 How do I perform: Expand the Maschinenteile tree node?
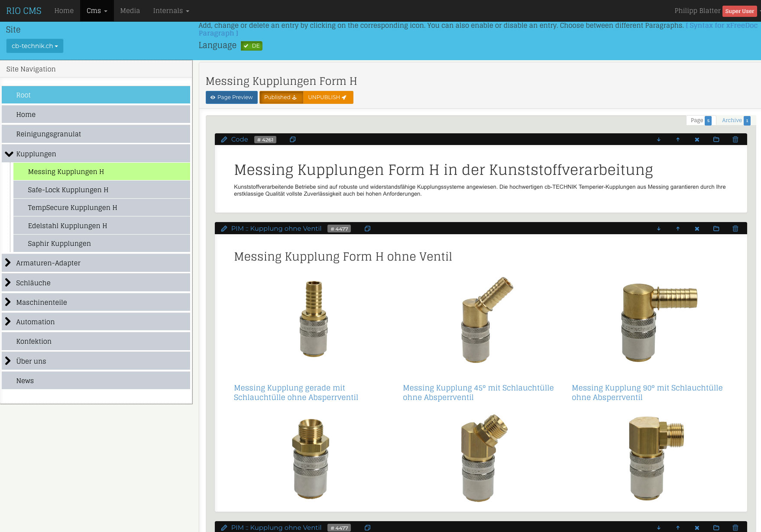pos(8,302)
